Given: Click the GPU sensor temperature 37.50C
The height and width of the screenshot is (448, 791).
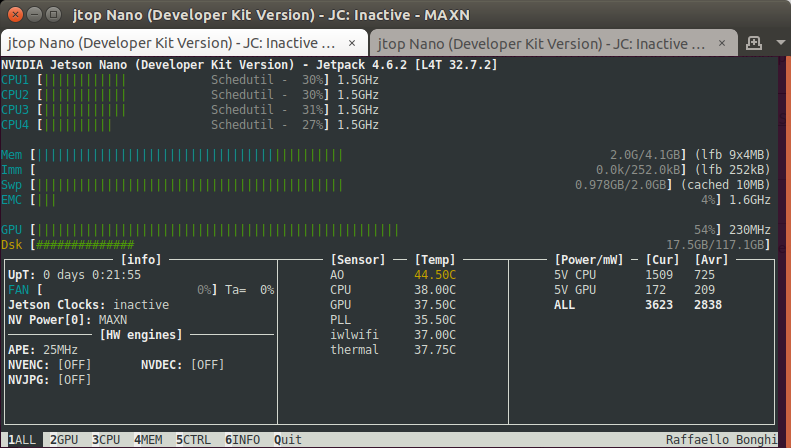Looking at the screenshot, I should [x=435, y=305].
